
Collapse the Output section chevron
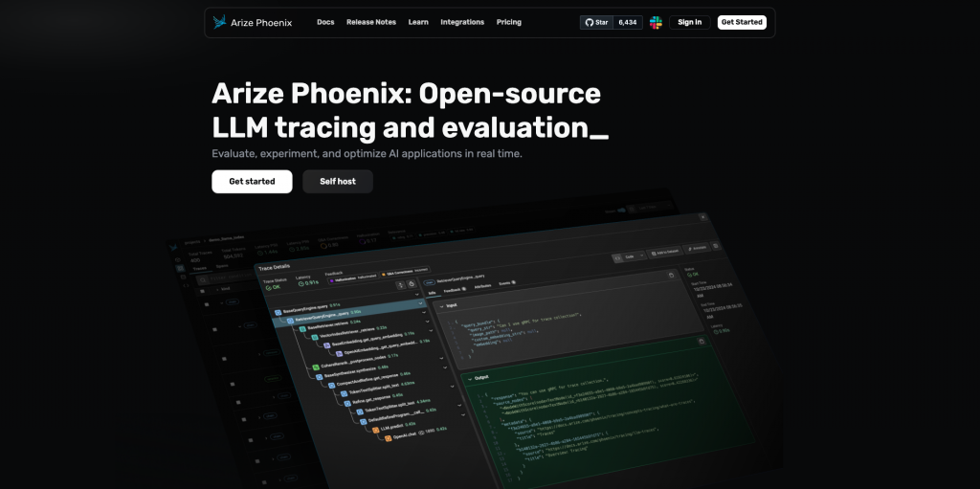[470, 379]
